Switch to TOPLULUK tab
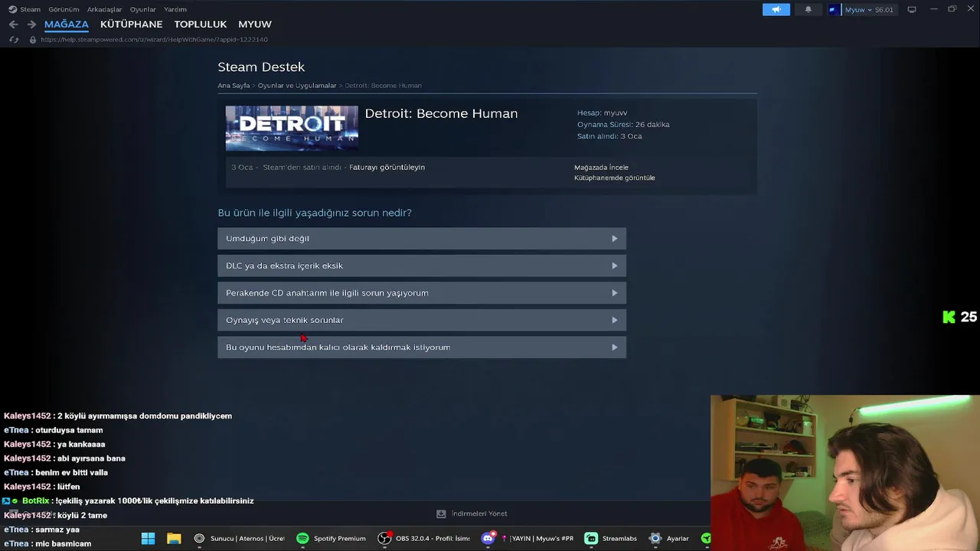 coord(201,24)
